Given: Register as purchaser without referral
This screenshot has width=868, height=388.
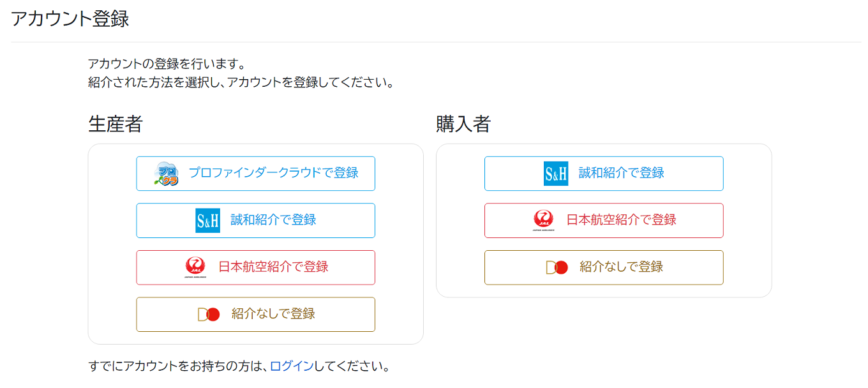Looking at the screenshot, I should click(x=603, y=267).
